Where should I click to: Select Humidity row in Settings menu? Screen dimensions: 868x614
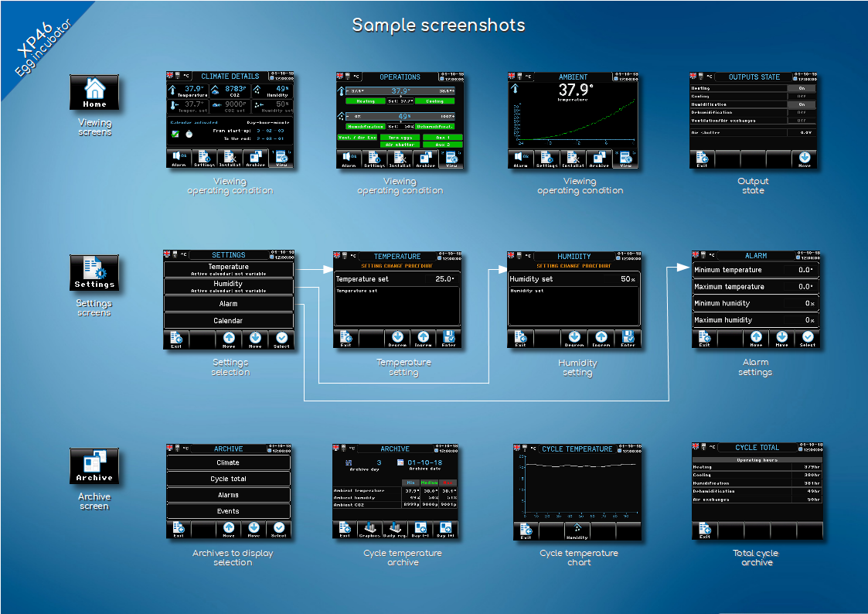(229, 286)
